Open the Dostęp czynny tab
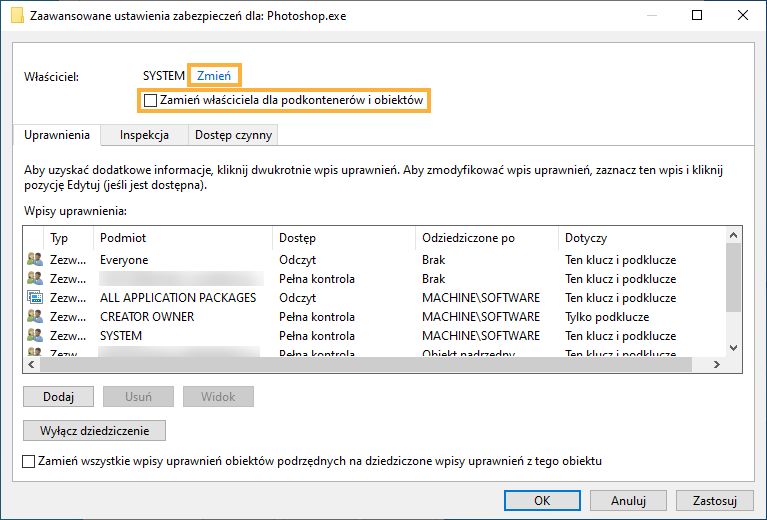Viewport: 767px width, 520px height. [x=233, y=135]
